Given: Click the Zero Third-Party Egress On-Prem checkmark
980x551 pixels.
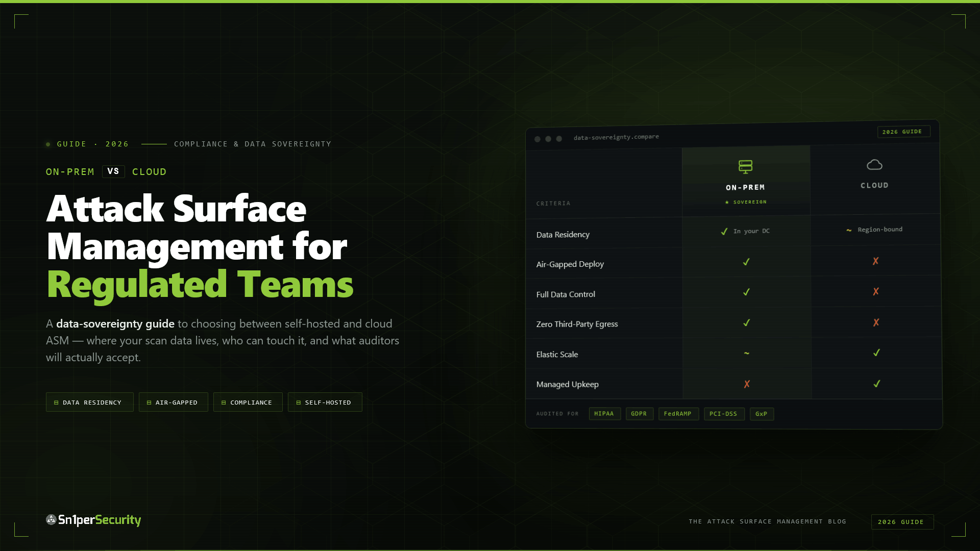Looking at the screenshot, I should [x=747, y=323].
